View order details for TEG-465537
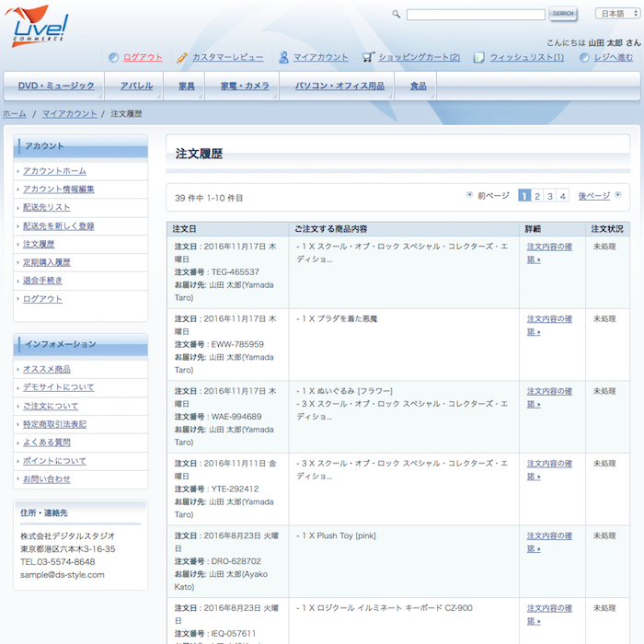 549,253
